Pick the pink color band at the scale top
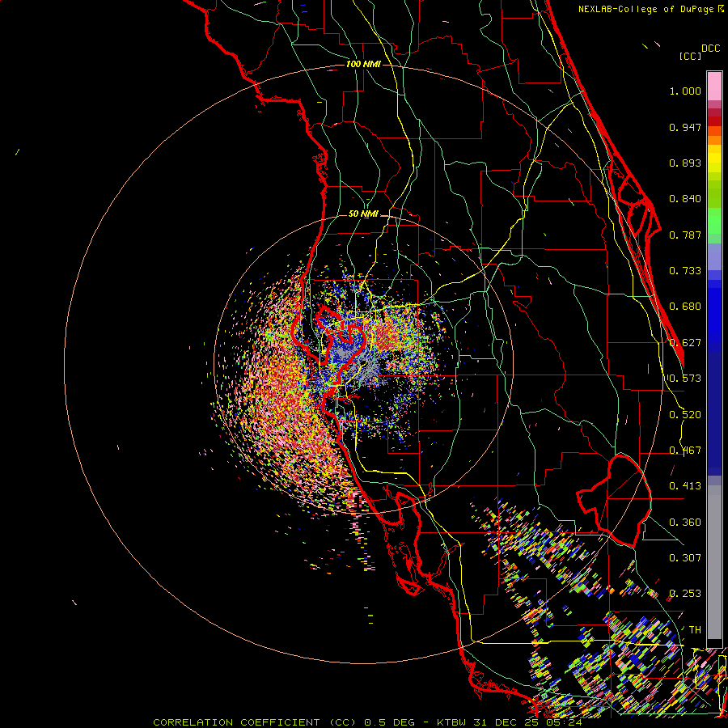Image resolution: width=728 pixels, height=728 pixels. 714,86
